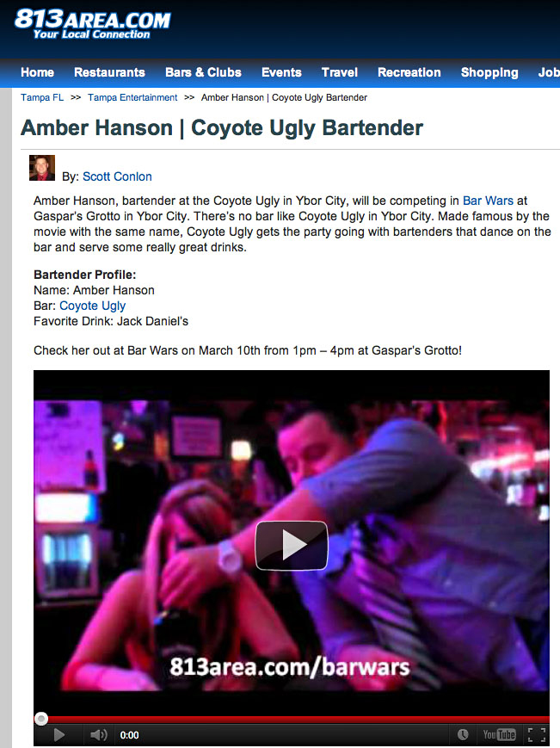Select Events in the navigation bar
The height and width of the screenshot is (748, 560).
[x=281, y=72]
